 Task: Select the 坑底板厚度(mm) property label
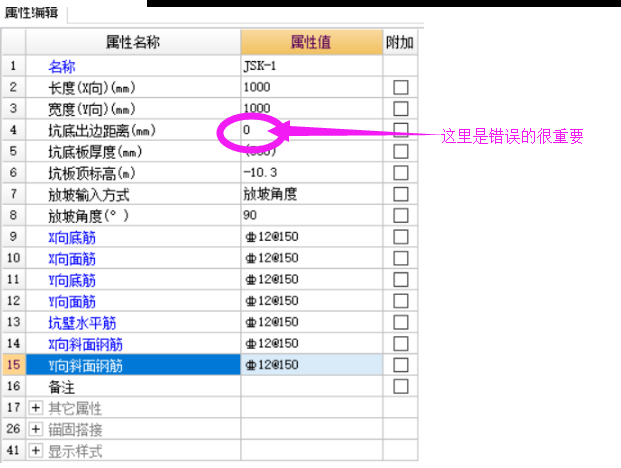pos(95,152)
